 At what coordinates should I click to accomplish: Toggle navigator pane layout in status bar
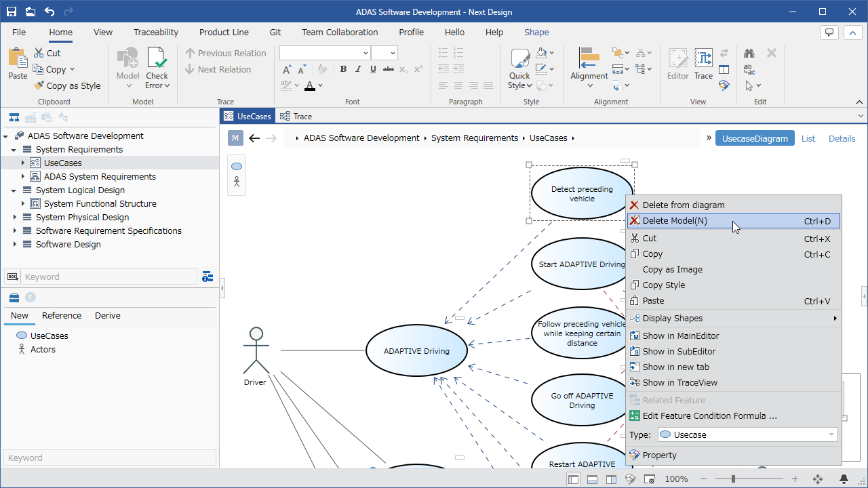(574, 479)
